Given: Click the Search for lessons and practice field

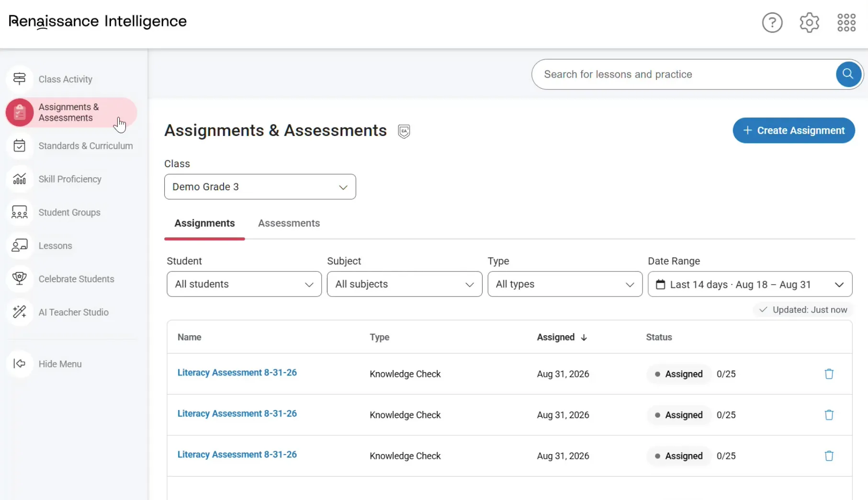Looking at the screenshot, I should 685,74.
